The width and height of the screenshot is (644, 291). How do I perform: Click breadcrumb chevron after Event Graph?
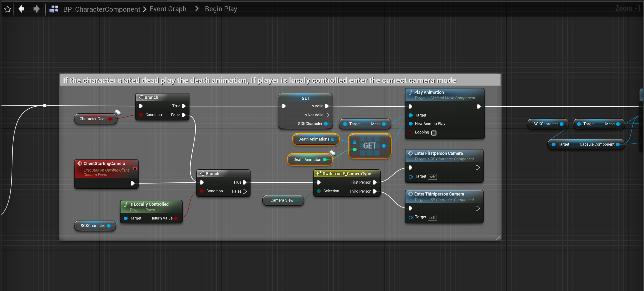[196, 9]
